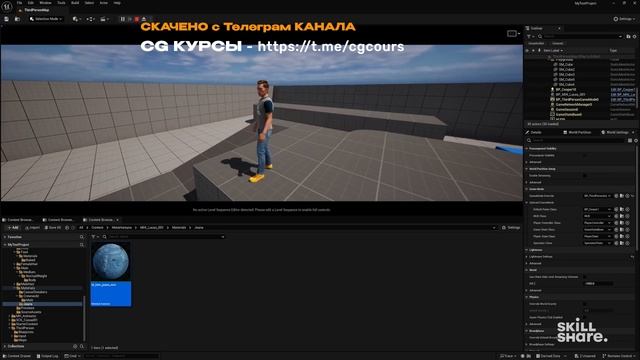The height and width of the screenshot is (360, 640).
Task: Open the Window menu
Action: pos(45,3)
